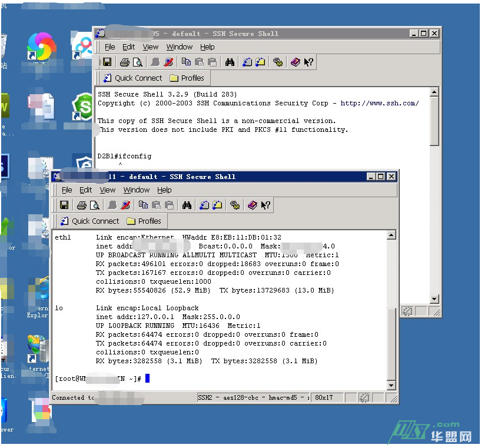Viewport: 481px width, 448px height.
Task: Expand Profiles list in front SSH window
Action: pyautogui.click(x=143, y=221)
